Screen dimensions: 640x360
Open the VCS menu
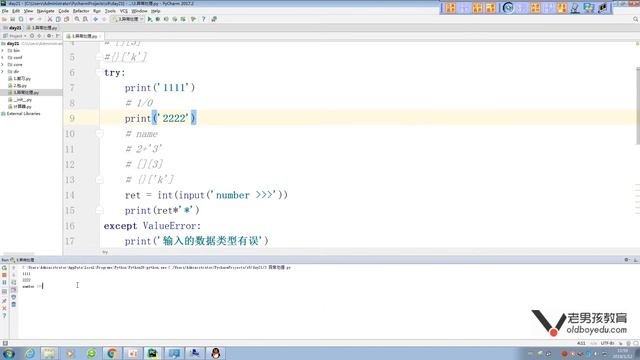coord(124,11)
